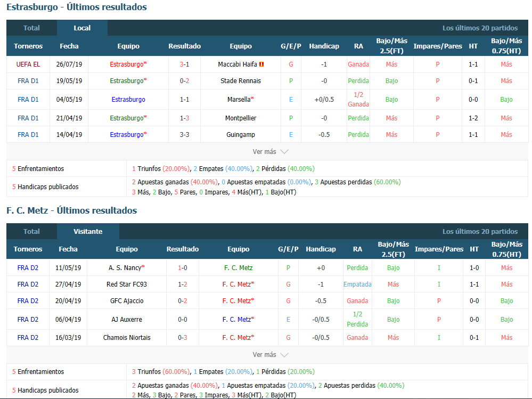Viewport: 532px width, 399px height.
Task: Click the +0/0.5 handicap for Marsella match
Action: [x=324, y=100]
